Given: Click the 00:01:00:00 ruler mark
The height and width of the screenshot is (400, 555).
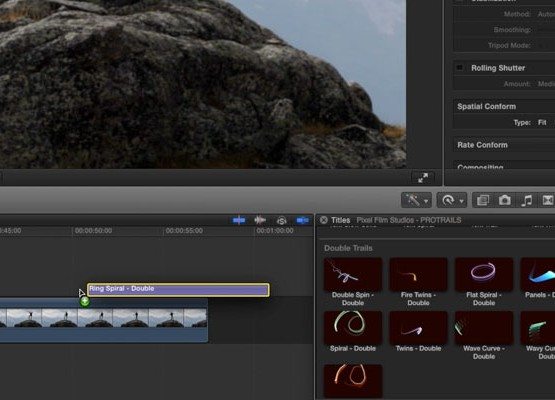Looking at the screenshot, I should click(x=275, y=231).
